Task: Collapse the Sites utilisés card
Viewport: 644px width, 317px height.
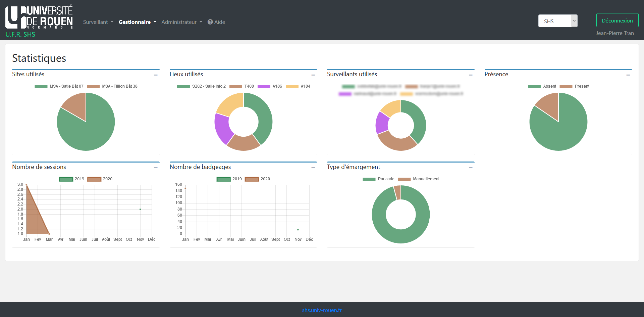Action: (156, 75)
